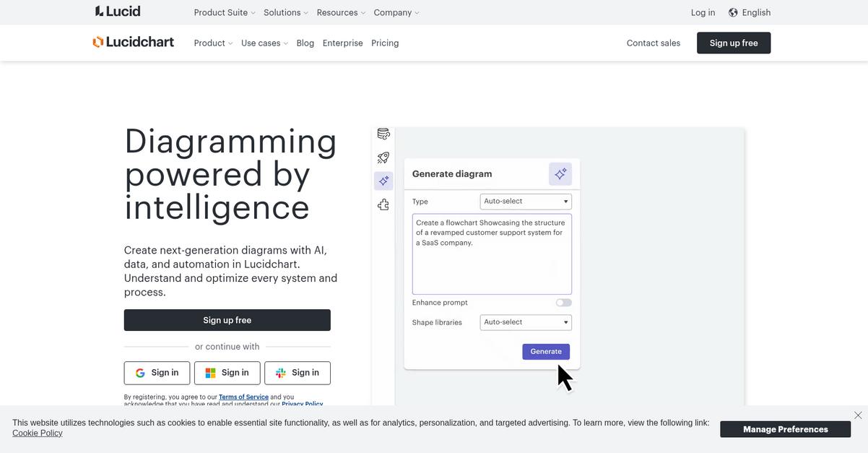Close the cookie banner

click(x=858, y=415)
